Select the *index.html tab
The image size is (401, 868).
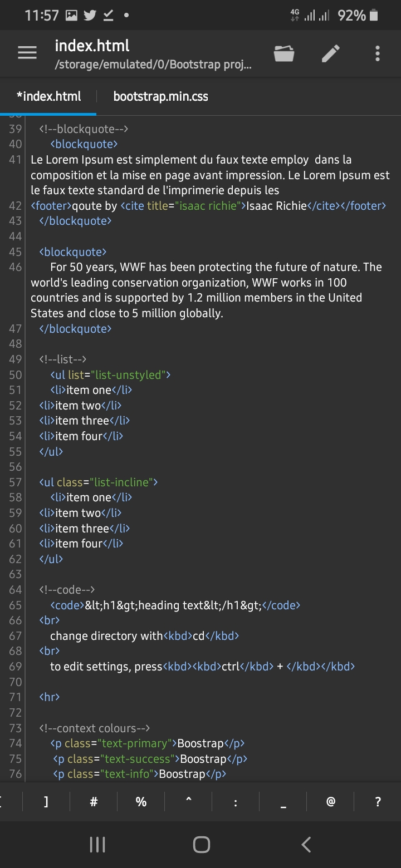(48, 96)
